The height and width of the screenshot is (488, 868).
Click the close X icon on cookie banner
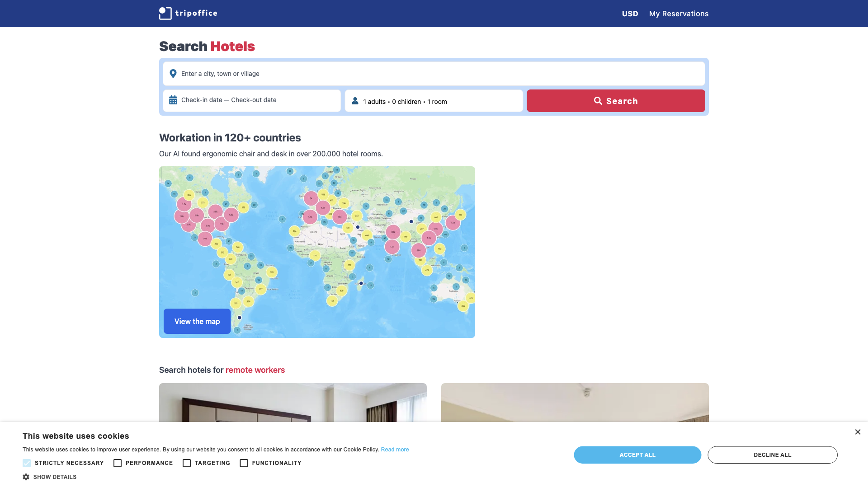(x=856, y=432)
